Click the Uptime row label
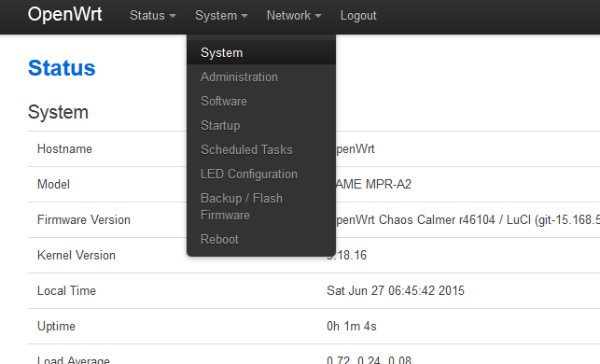Screen dimensions: 600x364 pos(56,327)
